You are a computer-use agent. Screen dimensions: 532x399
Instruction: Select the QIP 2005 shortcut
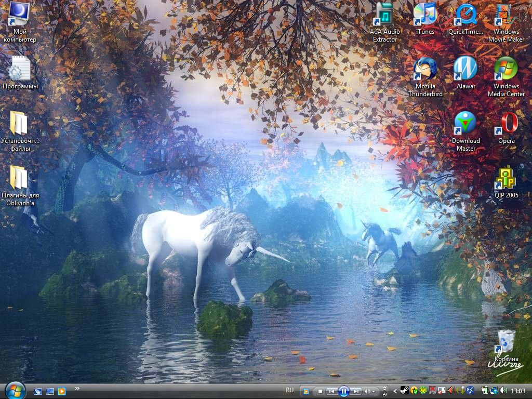506,182
